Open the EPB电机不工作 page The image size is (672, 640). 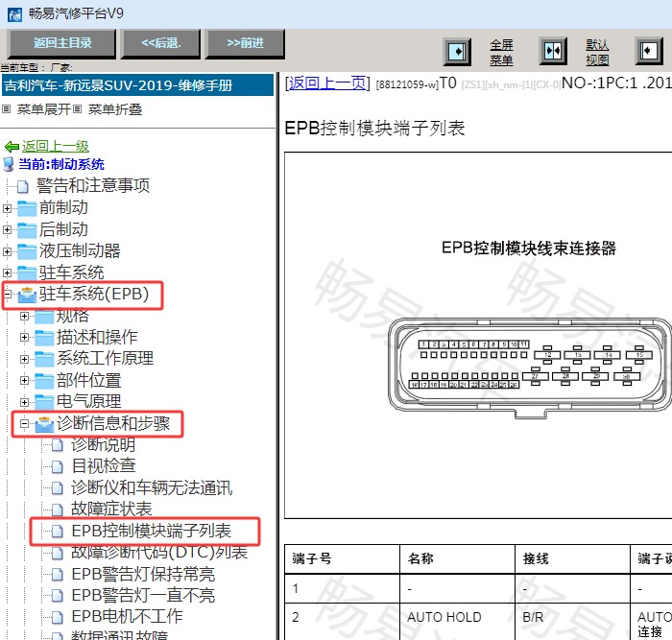128,616
